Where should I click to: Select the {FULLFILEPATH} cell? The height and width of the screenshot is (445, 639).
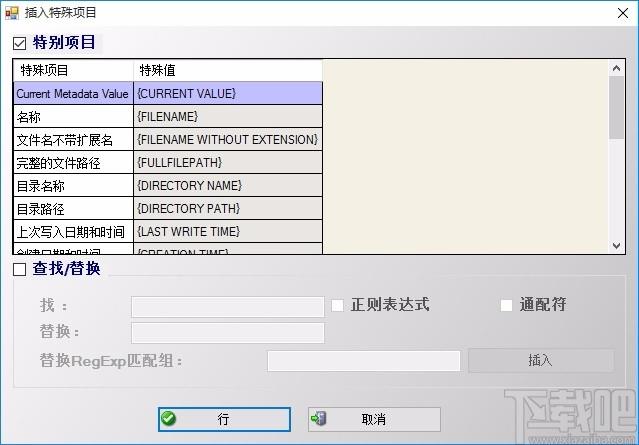point(228,163)
